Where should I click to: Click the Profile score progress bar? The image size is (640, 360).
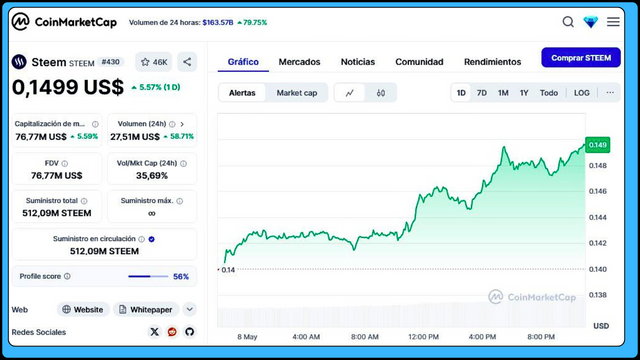pos(148,276)
